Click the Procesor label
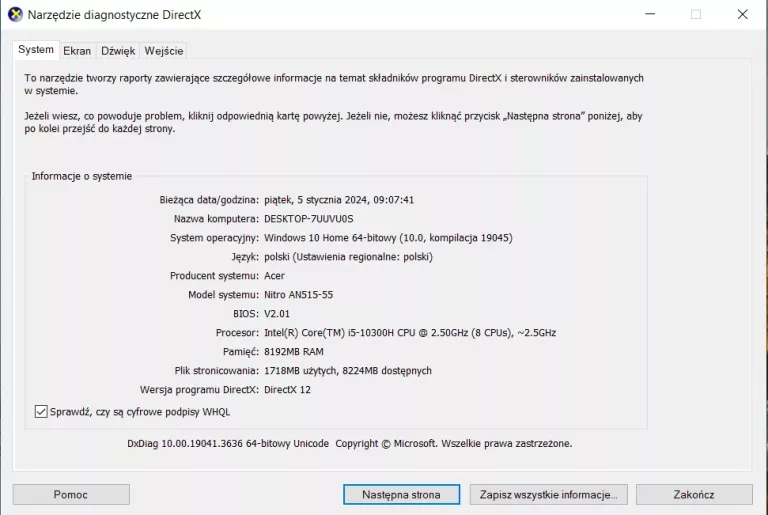 pos(237,333)
